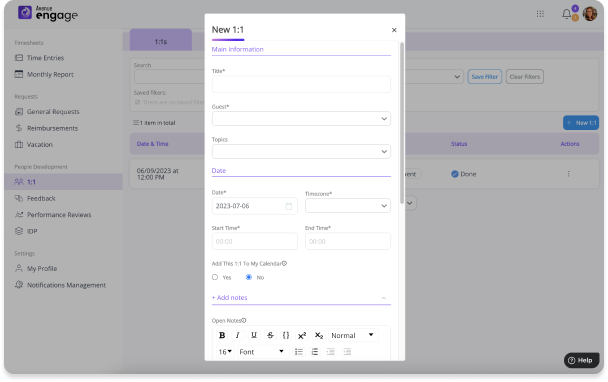608x382 pixels.
Task: Open Time Entries in the sidebar
Action: coord(45,58)
